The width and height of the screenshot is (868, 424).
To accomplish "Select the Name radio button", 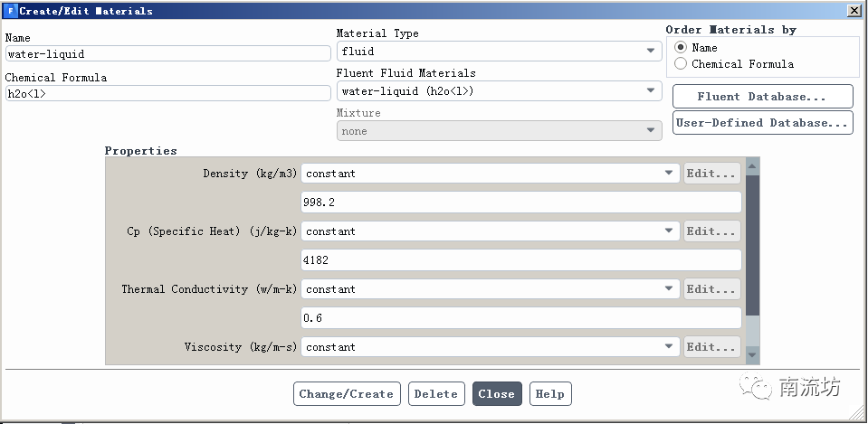I will point(681,48).
